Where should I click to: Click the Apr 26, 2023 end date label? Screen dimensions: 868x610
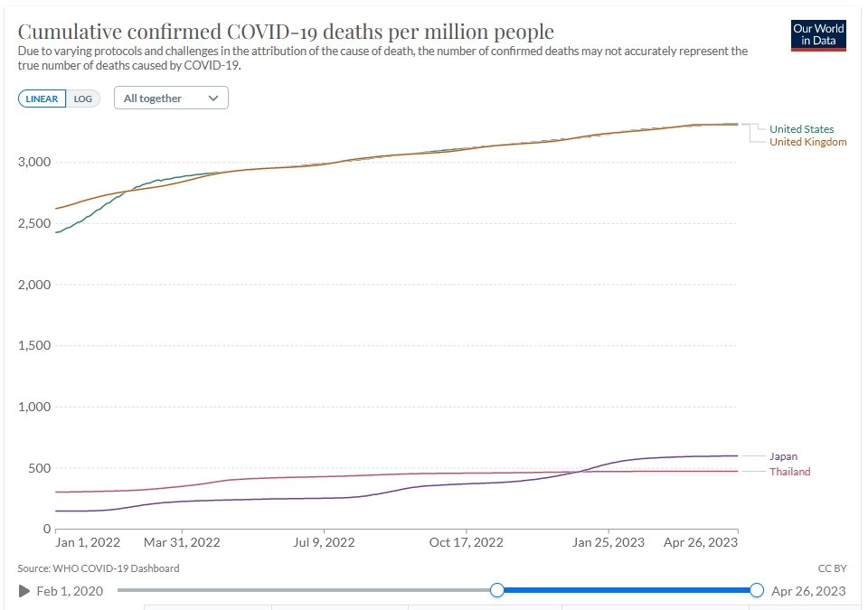click(808, 591)
